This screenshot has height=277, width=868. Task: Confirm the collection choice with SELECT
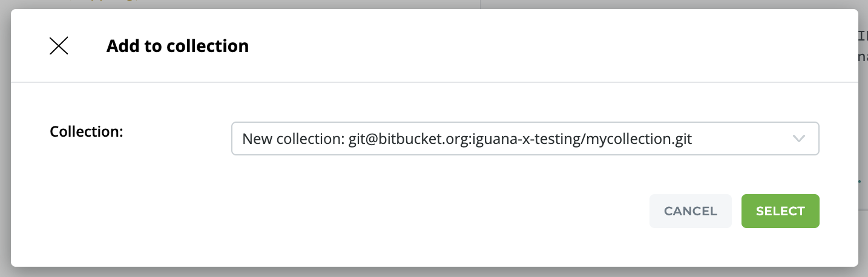(780, 211)
